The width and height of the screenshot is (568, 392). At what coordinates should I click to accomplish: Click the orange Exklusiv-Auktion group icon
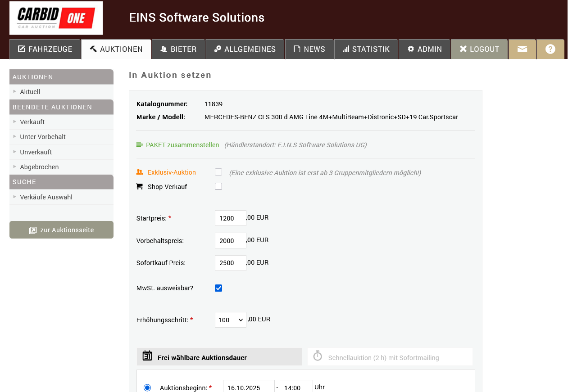pos(140,172)
